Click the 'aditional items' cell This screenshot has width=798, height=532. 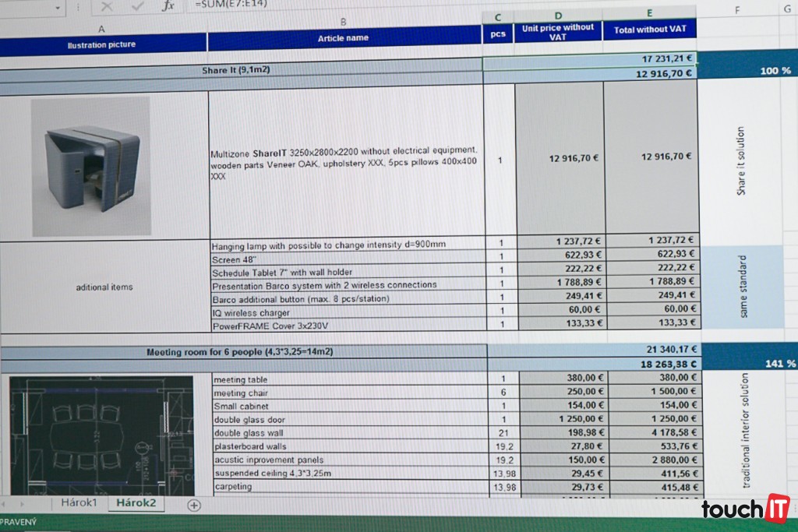pos(104,287)
